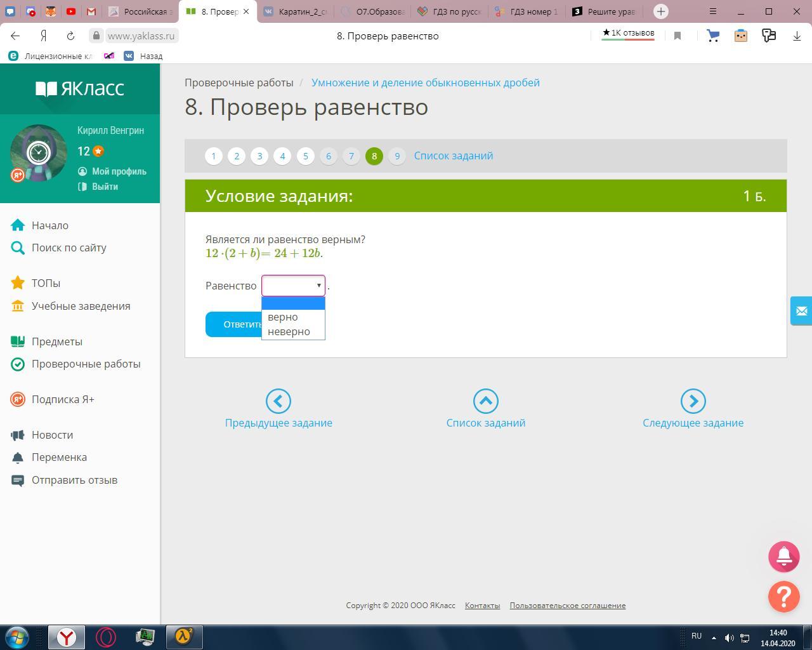This screenshot has height=650, width=812.
Task: Switch RU keyboard language indicator
Action: (x=697, y=636)
